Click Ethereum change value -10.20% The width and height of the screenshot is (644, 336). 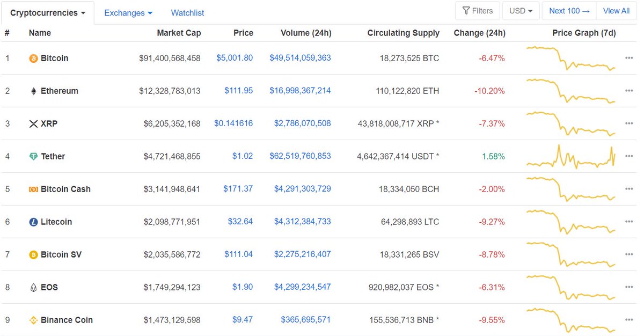[489, 91]
